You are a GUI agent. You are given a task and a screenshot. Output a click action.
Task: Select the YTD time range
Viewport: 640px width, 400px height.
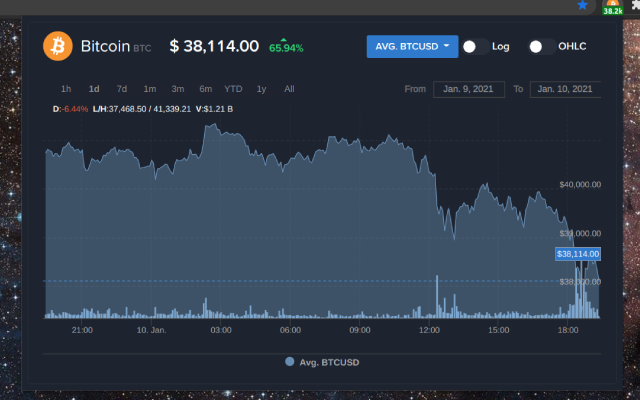coord(233,89)
